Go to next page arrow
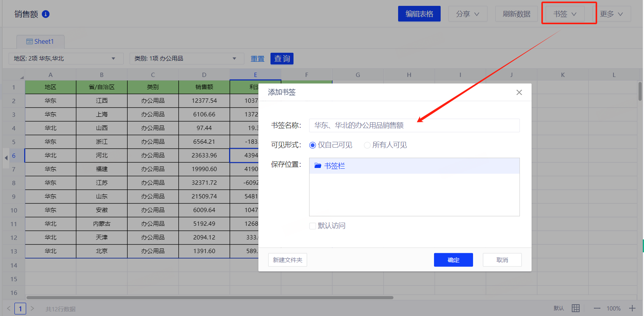The height and width of the screenshot is (316, 644). pos(32,309)
